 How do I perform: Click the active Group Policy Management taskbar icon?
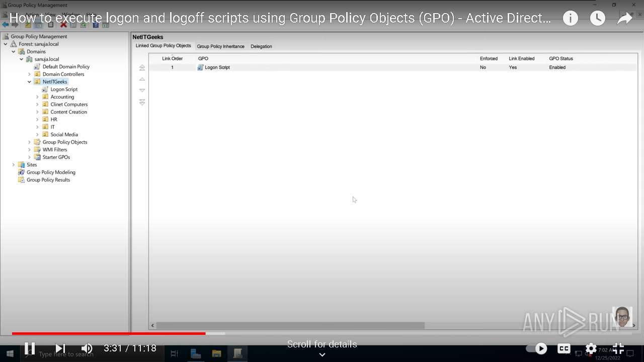tap(237, 354)
